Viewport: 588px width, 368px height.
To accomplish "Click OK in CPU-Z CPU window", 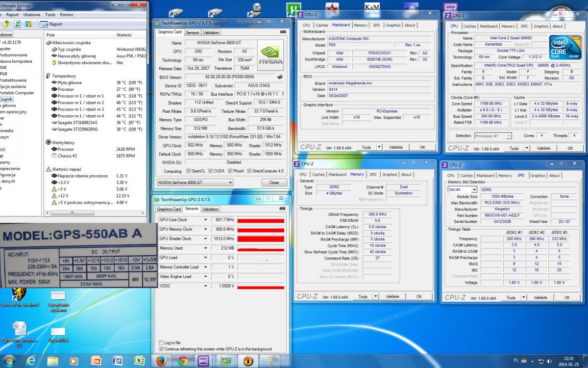I will point(570,148).
